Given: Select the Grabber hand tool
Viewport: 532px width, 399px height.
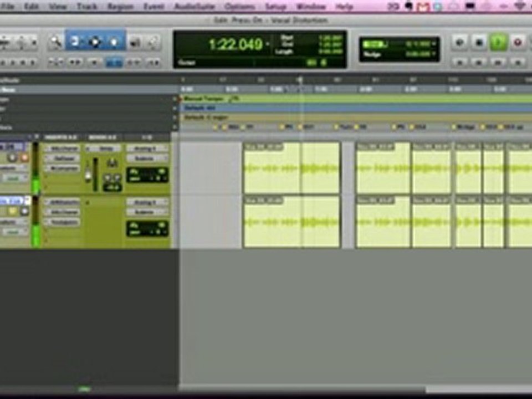Looking at the screenshot, I should (x=114, y=42).
